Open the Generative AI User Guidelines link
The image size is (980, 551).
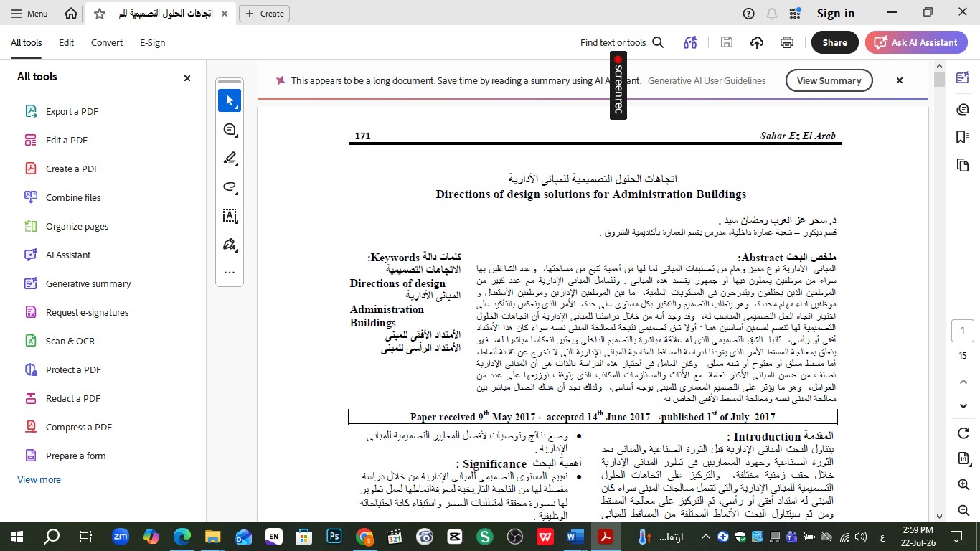click(707, 80)
